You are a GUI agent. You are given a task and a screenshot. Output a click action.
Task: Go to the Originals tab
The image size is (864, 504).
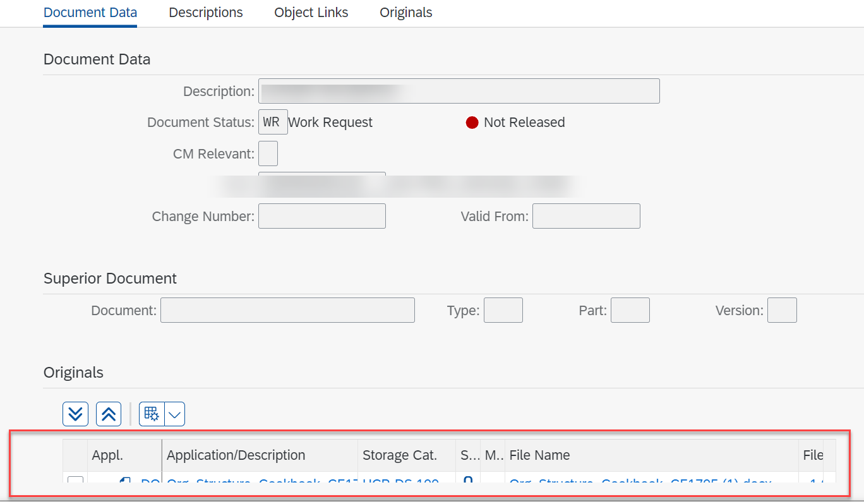tap(406, 13)
